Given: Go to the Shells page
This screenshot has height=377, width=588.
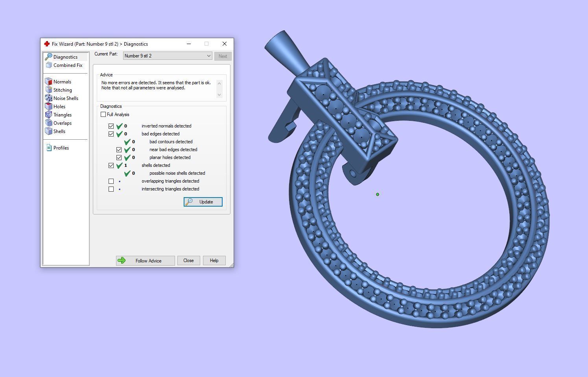Looking at the screenshot, I should click(x=59, y=131).
